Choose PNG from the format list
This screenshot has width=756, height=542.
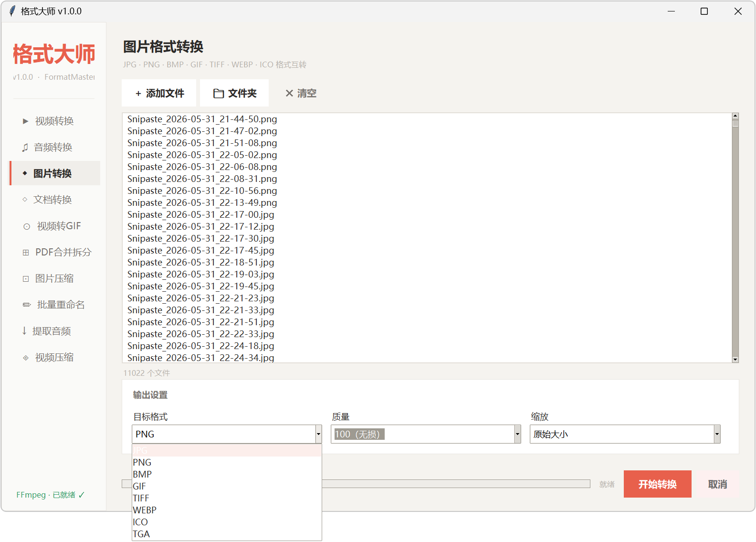pos(227,462)
